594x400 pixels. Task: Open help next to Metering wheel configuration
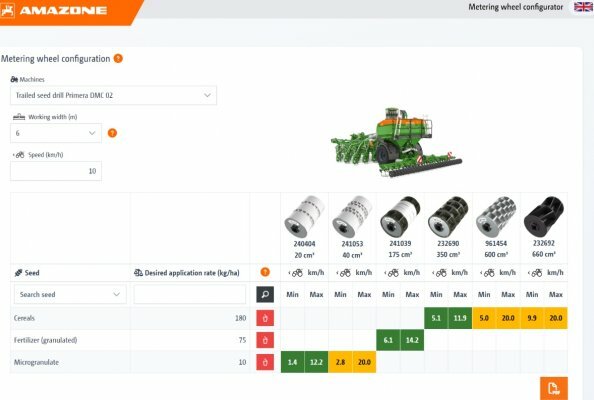point(118,59)
